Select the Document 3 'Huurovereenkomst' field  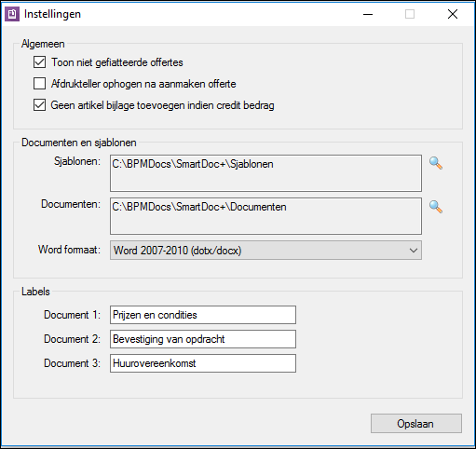click(203, 363)
